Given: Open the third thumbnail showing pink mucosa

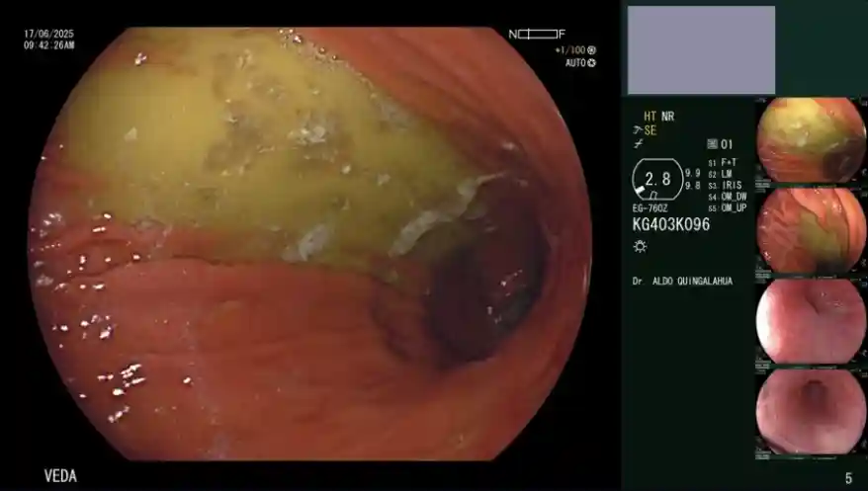Looking at the screenshot, I should (811, 321).
